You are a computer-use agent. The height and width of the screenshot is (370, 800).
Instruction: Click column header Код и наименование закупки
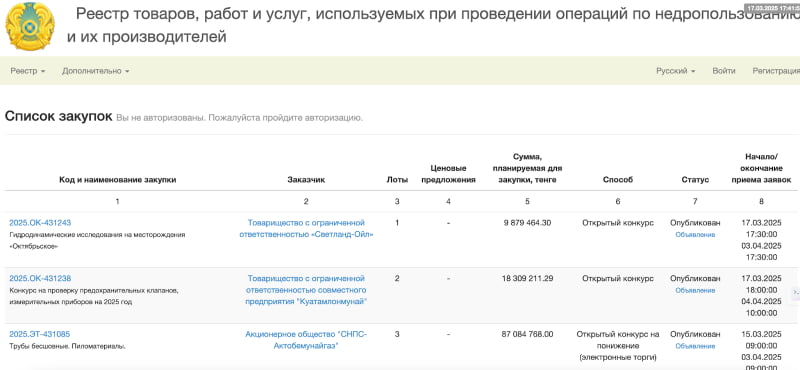pyautogui.click(x=117, y=180)
